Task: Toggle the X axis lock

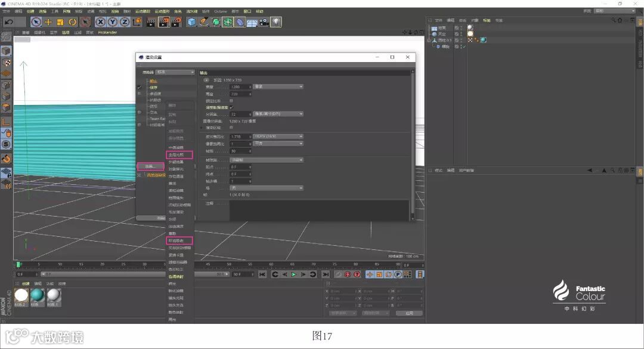Action: point(100,22)
